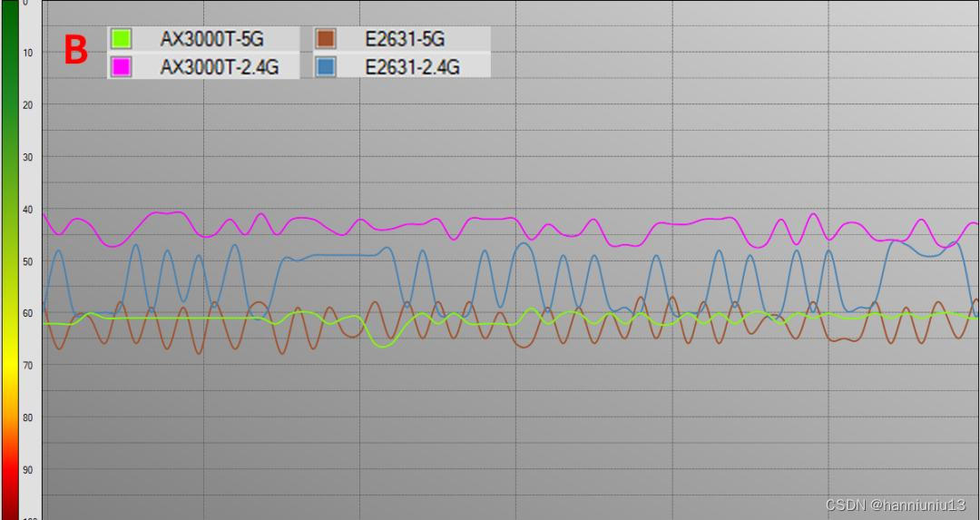The height and width of the screenshot is (520, 980).
Task: Click the brown E2631-5G legend swatch
Action: [x=326, y=39]
